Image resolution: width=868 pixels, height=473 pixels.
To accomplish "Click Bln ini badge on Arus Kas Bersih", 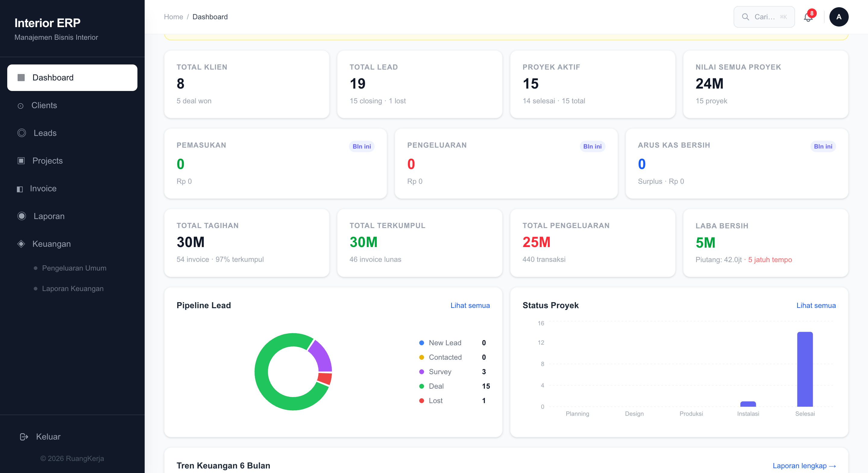I will point(823,146).
